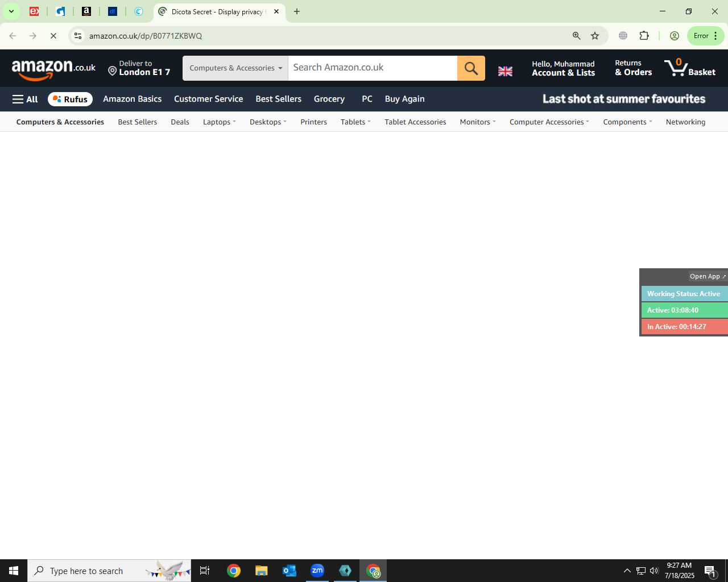The width and height of the screenshot is (728, 582).
Task: Open Tablet Accessories category
Action: point(415,122)
